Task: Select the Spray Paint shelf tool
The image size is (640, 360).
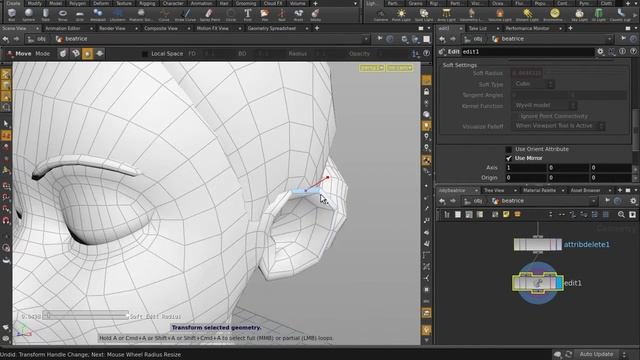Action: (x=209, y=15)
